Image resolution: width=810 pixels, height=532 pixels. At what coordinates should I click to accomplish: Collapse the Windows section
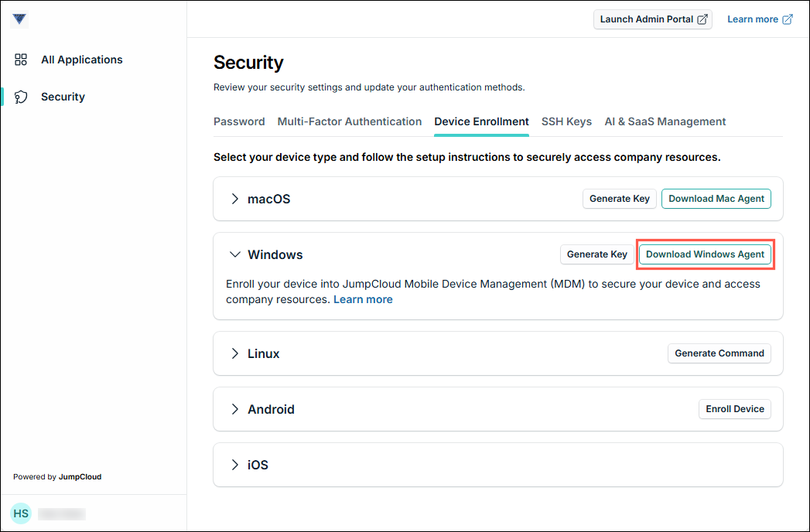pos(235,254)
